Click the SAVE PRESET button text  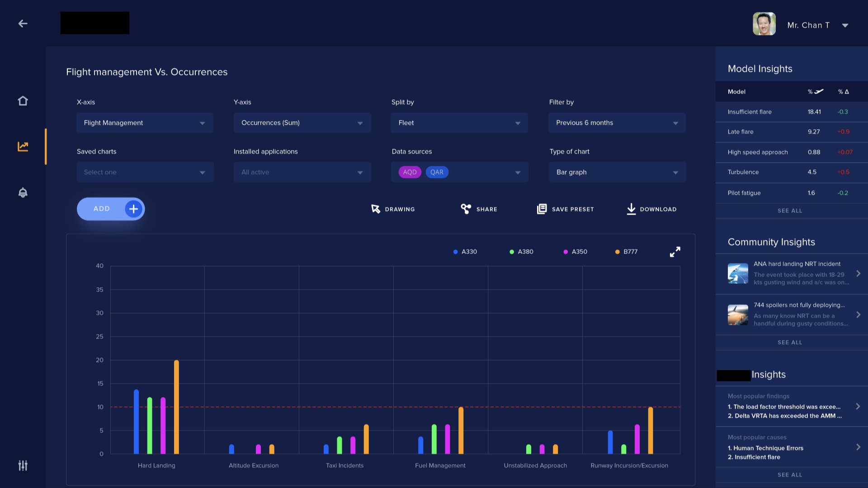tap(573, 209)
